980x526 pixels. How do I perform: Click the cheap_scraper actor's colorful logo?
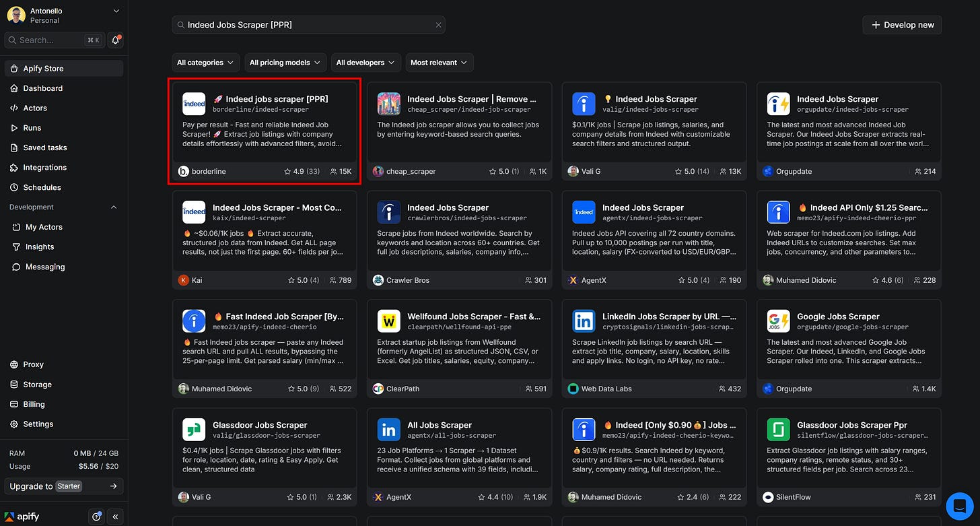[388, 104]
